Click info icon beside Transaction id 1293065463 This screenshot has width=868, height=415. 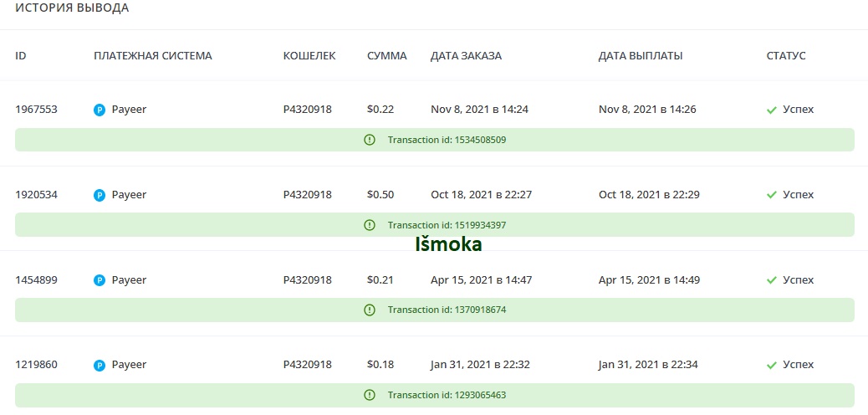click(x=370, y=395)
